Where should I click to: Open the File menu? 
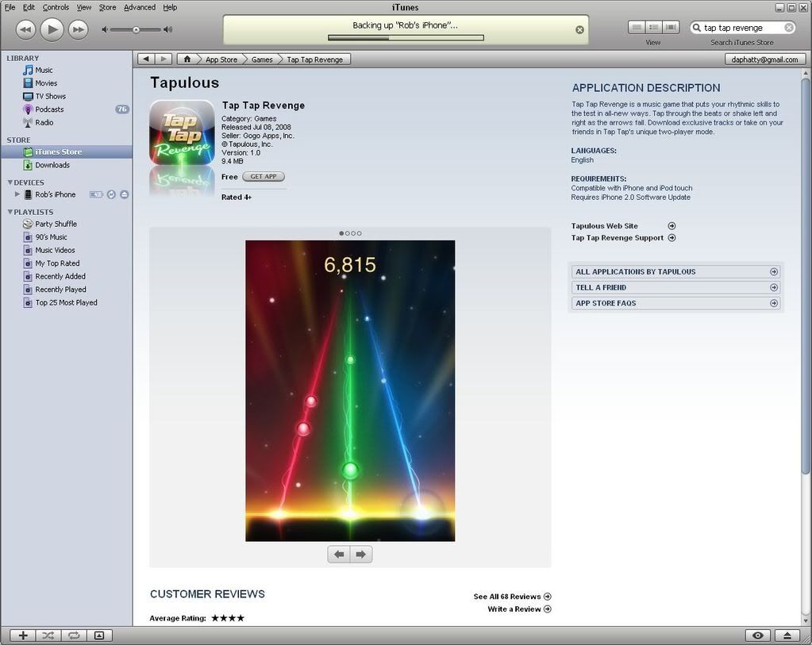(10, 7)
